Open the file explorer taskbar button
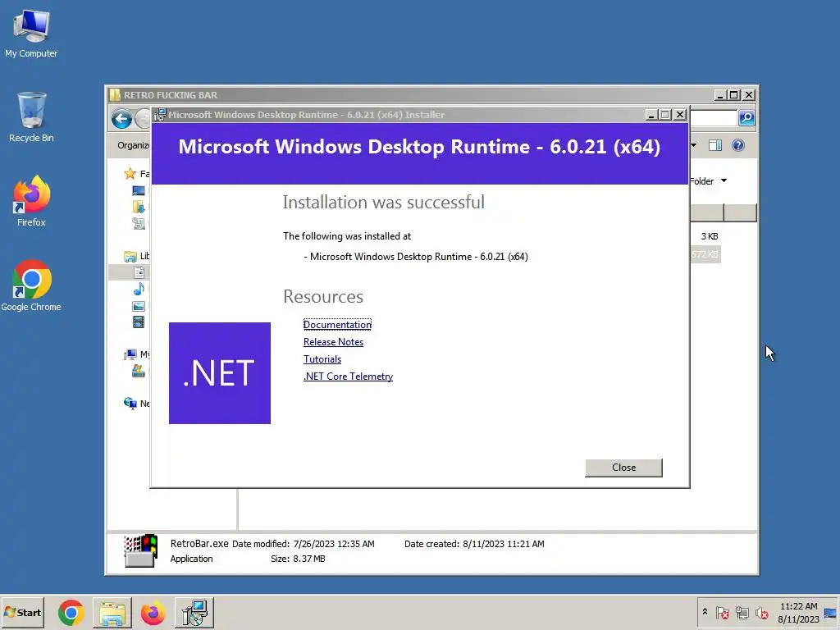Viewport: 840px width, 630px height. (x=112, y=612)
